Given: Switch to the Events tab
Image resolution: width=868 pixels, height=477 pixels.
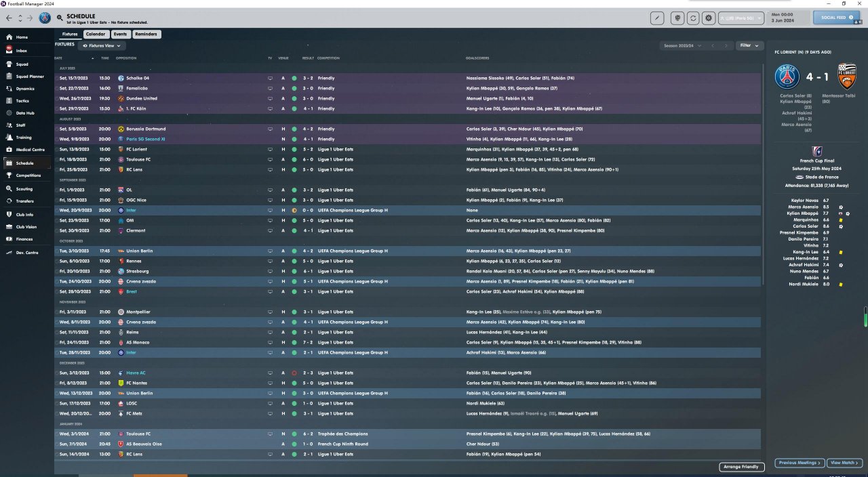Looking at the screenshot, I should click(x=120, y=34).
